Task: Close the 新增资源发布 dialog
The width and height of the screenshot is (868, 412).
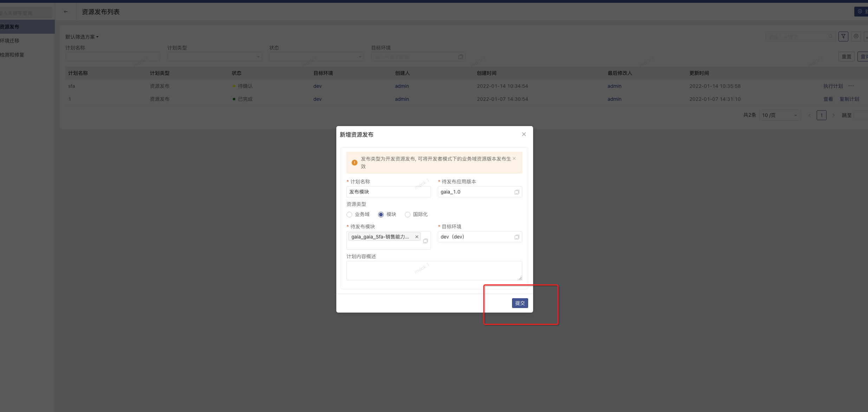Action: tap(524, 134)
